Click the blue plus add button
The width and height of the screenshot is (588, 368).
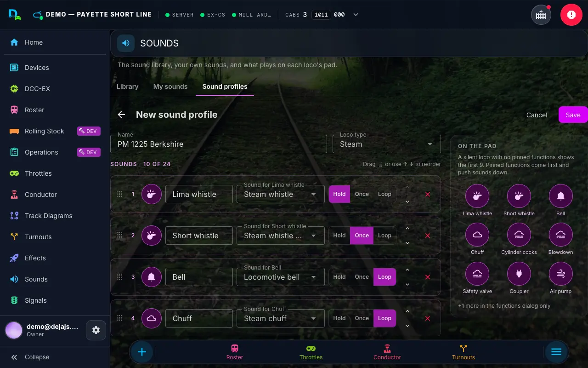[142, 352]
